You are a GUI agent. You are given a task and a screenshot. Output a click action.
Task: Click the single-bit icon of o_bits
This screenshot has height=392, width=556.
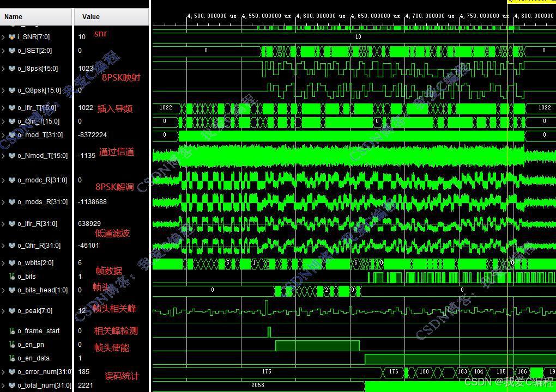[12, 276]
